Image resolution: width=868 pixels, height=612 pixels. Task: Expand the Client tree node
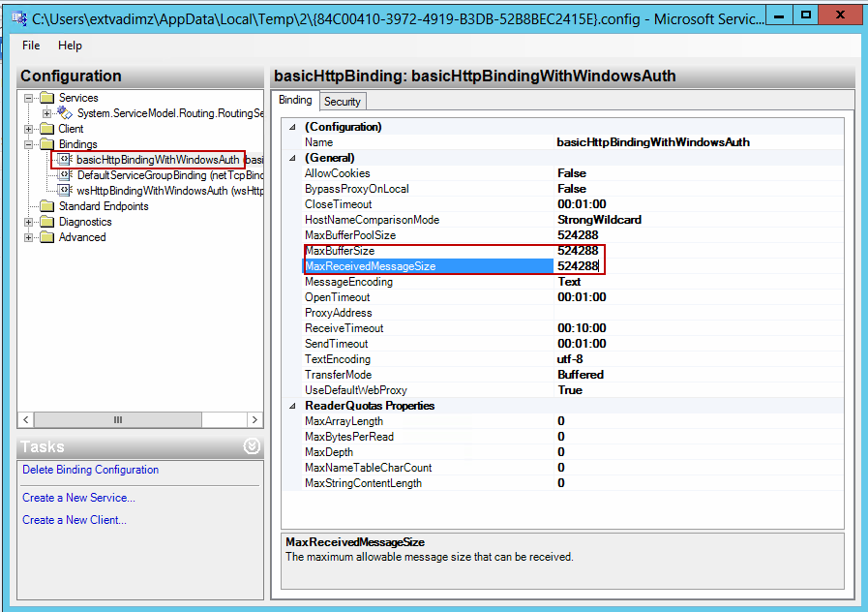(29, 129)
